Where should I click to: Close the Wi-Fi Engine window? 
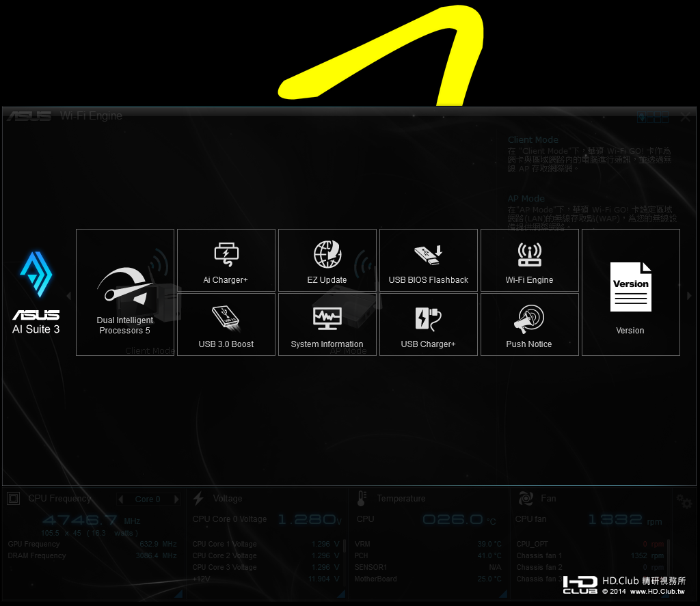click(685, 117)
